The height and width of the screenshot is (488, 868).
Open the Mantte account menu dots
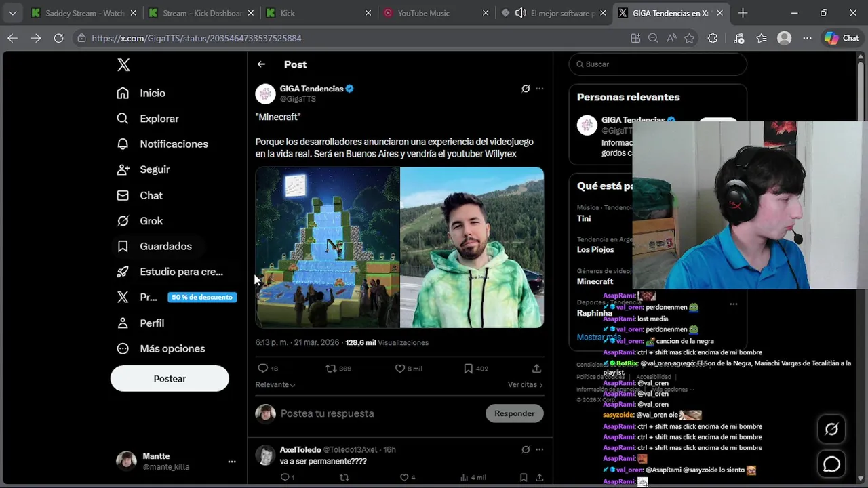coord(232,462)
